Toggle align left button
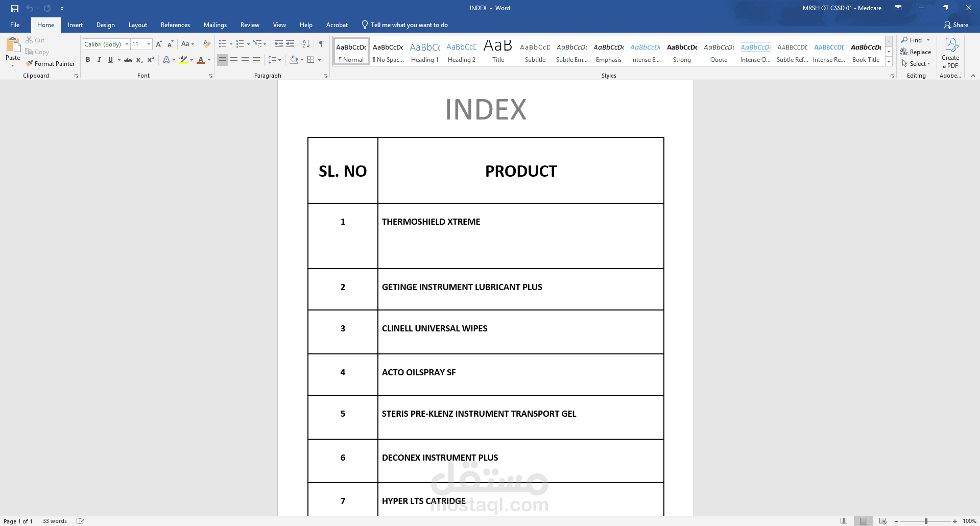The height and width of the screenshot is (526, 980). [x=223, y=60]
